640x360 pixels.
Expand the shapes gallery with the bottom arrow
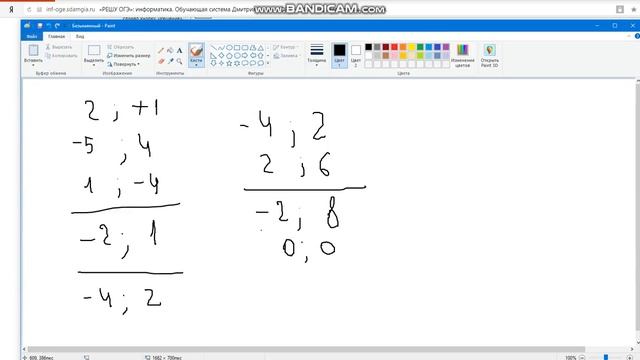coord(268,63)
